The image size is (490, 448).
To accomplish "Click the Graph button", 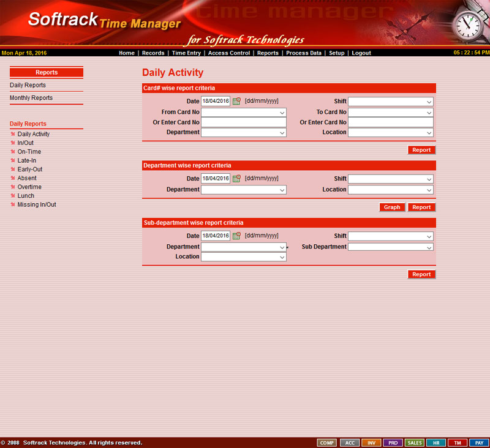I will tap(392, 207).
